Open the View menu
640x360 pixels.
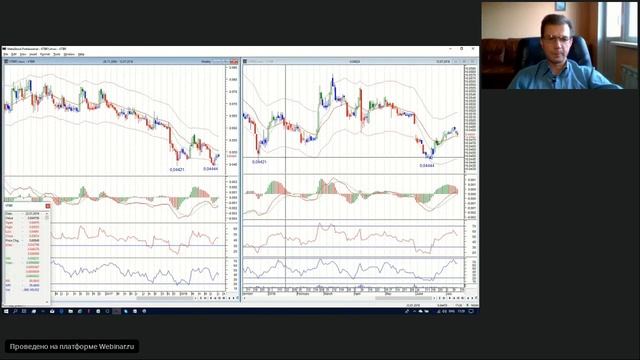tap(23, 54)
